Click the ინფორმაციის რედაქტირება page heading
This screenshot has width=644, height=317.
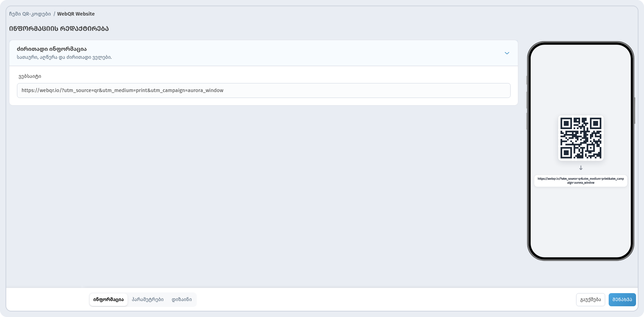(59, 29)
